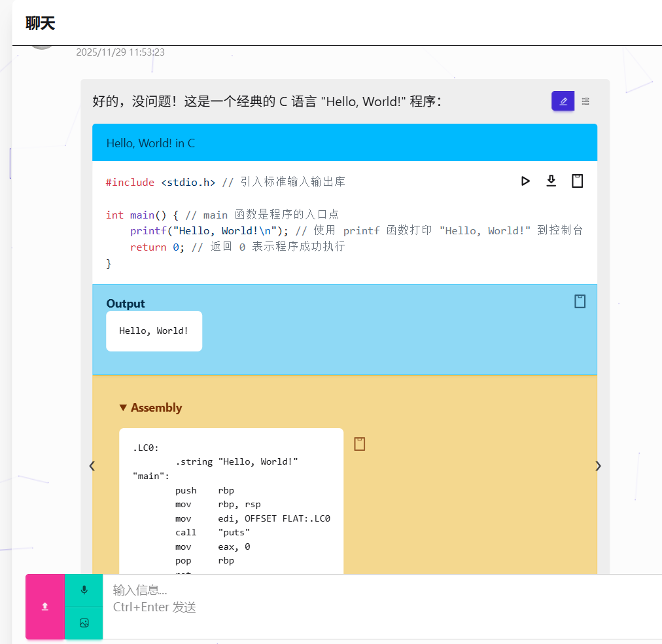Open the message options list icon
The height and width of the screenshot is (644, 662).
click(585, 101)
